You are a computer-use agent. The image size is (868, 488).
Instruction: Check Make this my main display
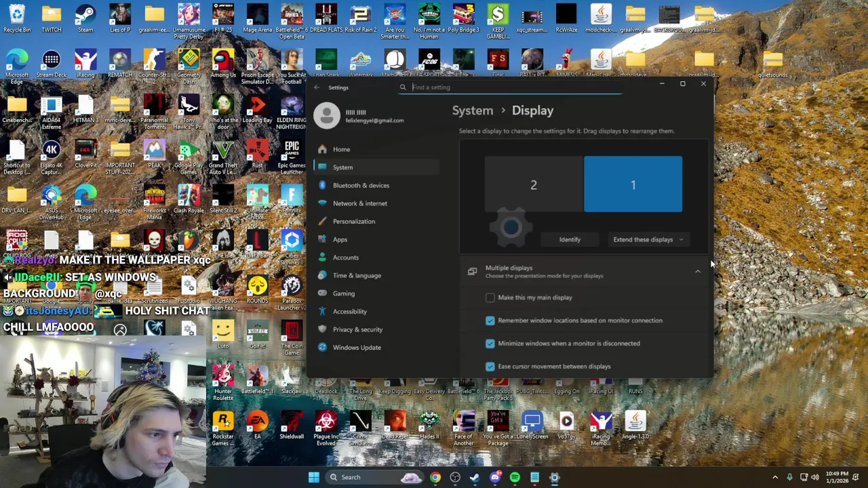pyautogui.click(x=490, y=298)
